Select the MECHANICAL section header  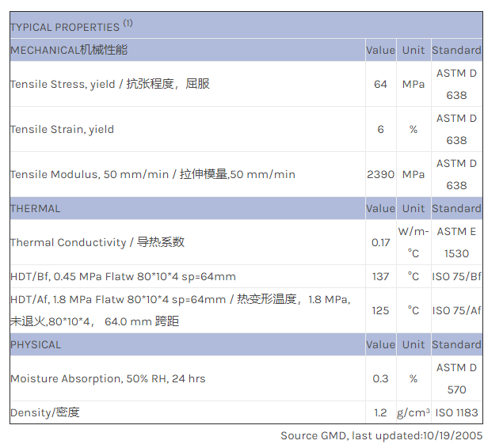[x=69, y=50]
